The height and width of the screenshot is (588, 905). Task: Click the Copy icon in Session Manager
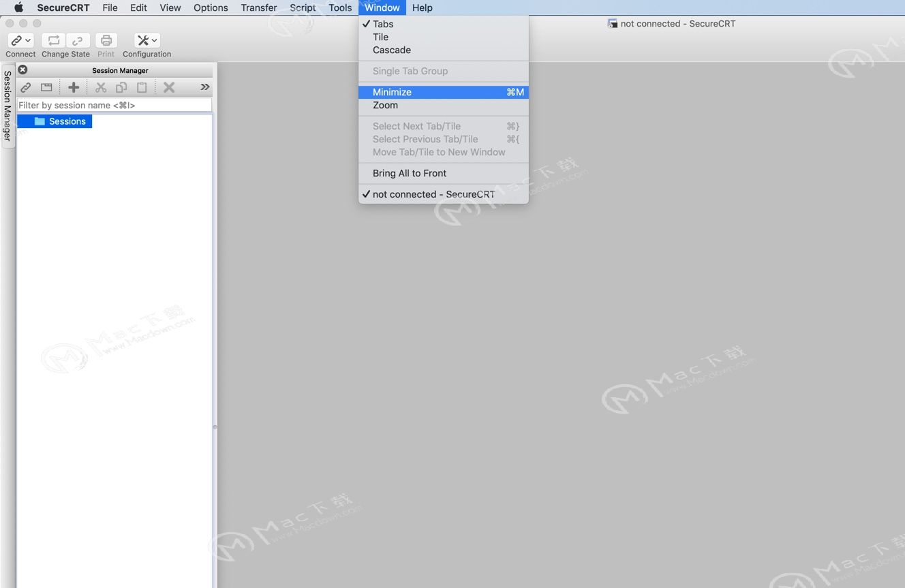click(121, 87)
